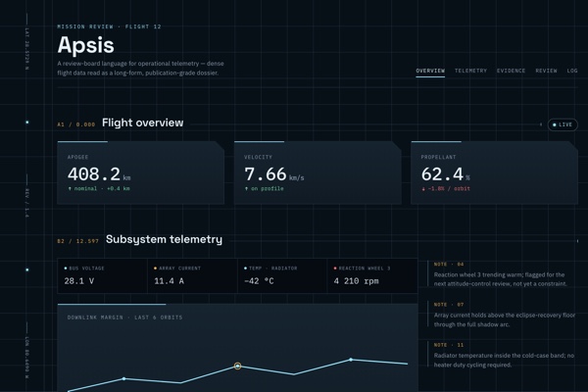Open the Evidence tab
Image resolution: width=588 pixels, height=392 pixels.
tap(511, 71)
